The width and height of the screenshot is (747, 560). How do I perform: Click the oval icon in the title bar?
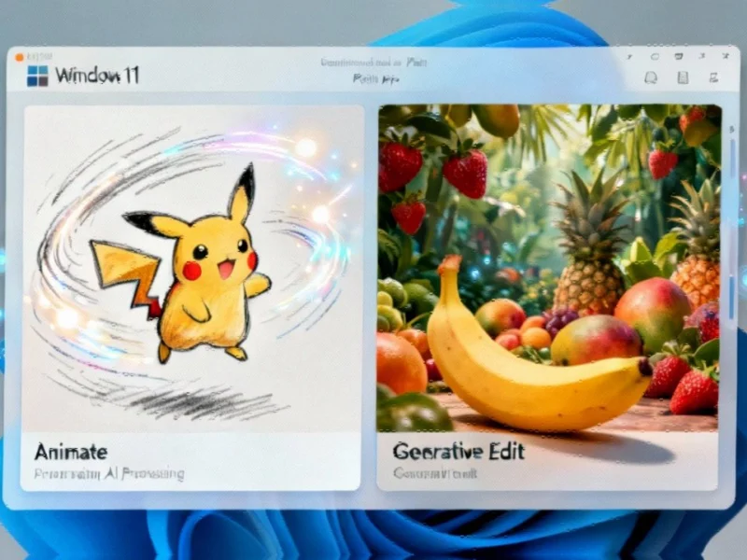654,57
